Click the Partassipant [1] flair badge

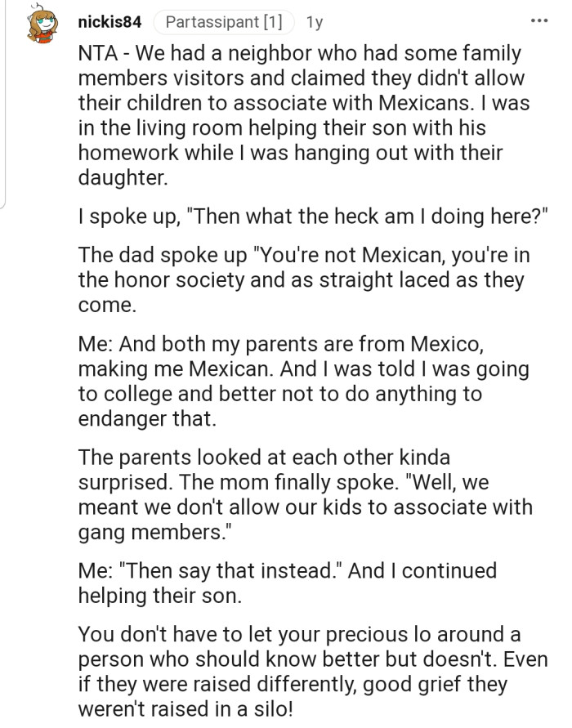(224, 22)
